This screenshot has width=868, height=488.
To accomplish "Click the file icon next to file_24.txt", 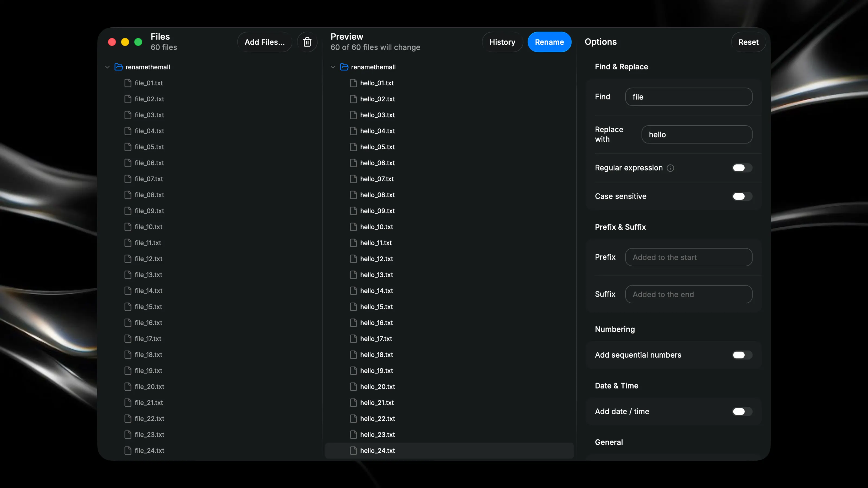I will click(x=128, y=451).
